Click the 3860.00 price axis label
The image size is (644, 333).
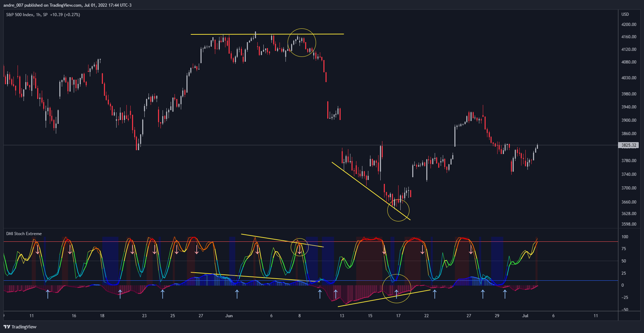coord(629,134)
